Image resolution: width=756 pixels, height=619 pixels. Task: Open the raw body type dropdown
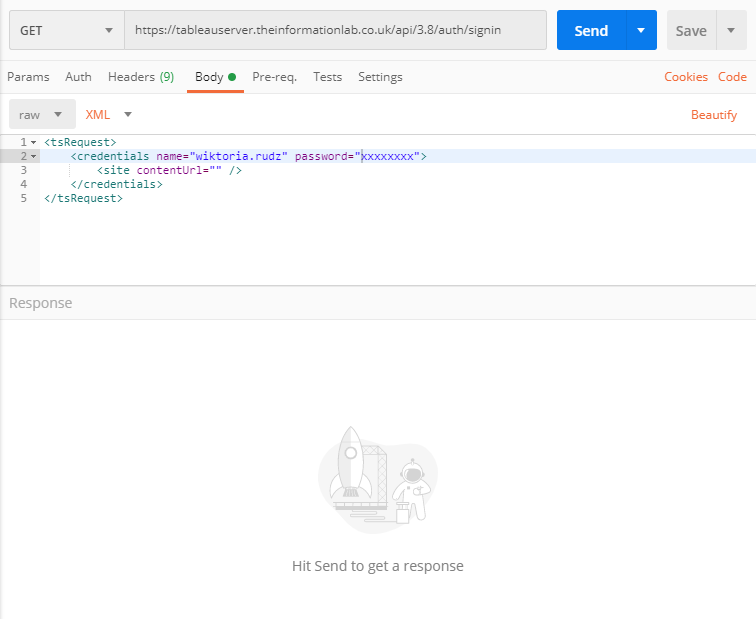coord(42,115)
